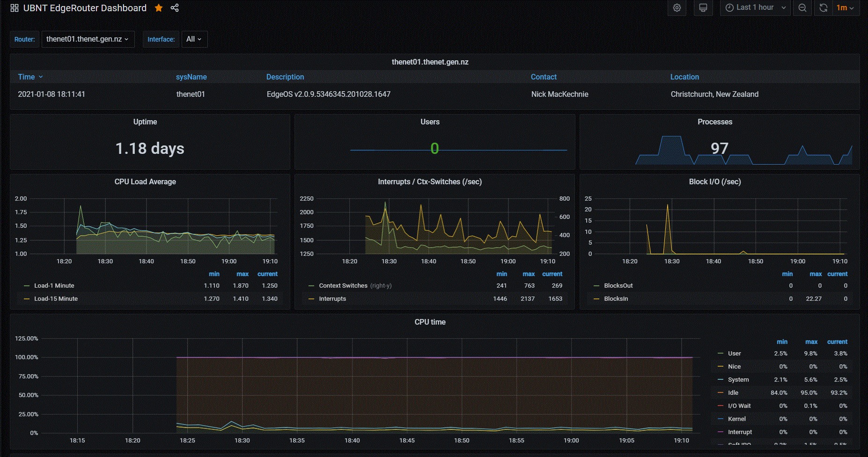Image resolution: width=868 pixels, height=457 pixels.
Task: Refresh the dashboard now
Action: coord(823,8)
